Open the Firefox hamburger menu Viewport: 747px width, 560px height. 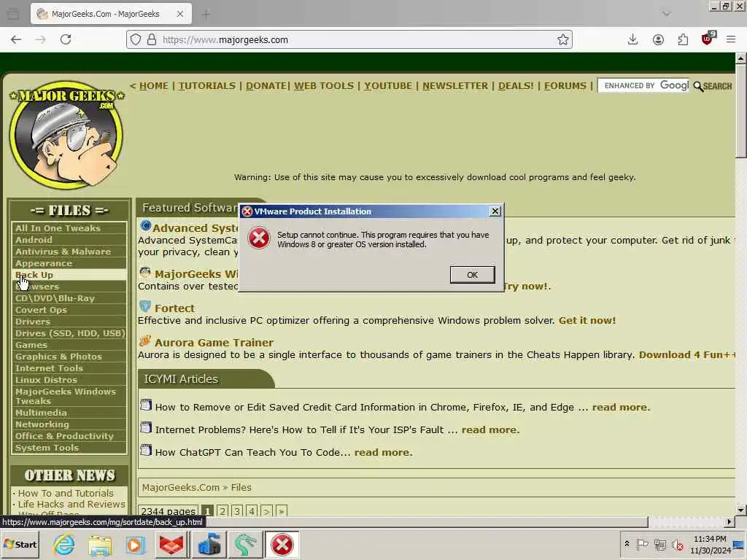731,39
